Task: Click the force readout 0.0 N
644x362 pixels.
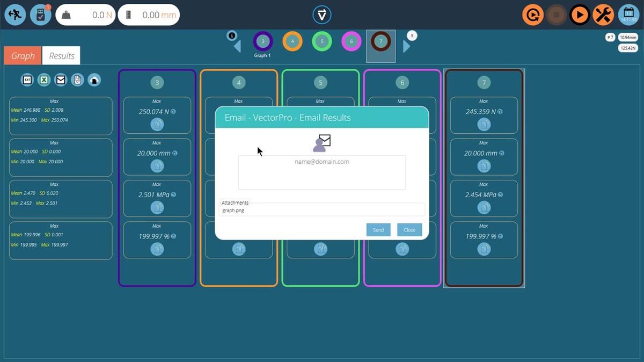Action: [x=85, y=15]
